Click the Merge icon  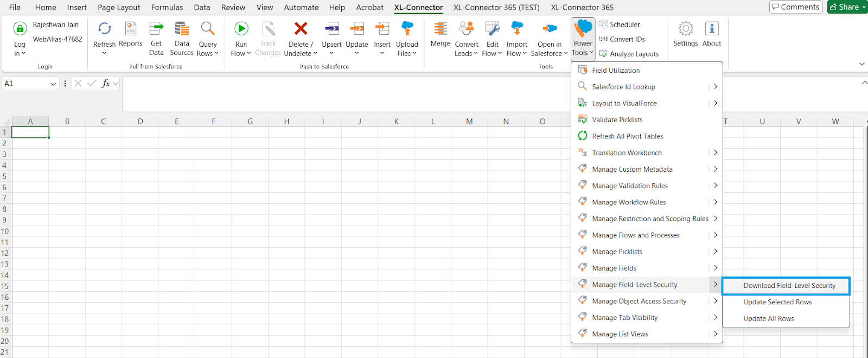441,28
